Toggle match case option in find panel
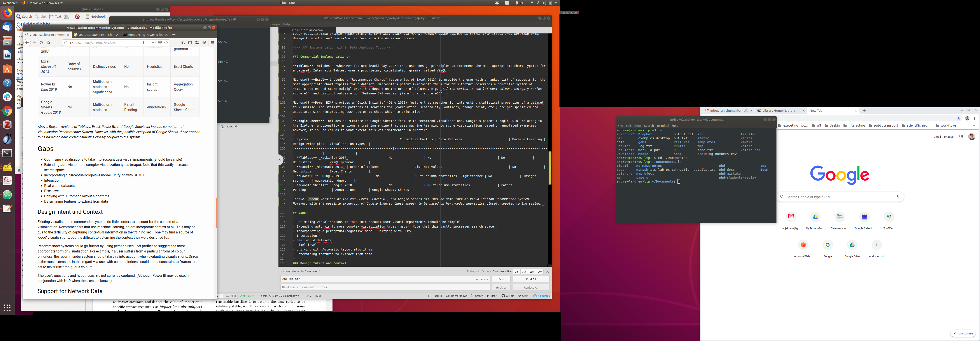Viewport: 980px width, 341px height. 524,272
